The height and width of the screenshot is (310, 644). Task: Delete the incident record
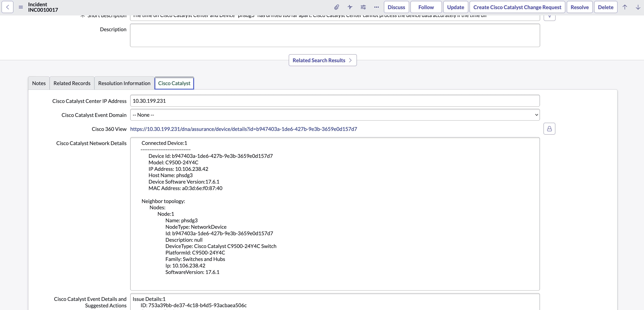tap(606, 7)
